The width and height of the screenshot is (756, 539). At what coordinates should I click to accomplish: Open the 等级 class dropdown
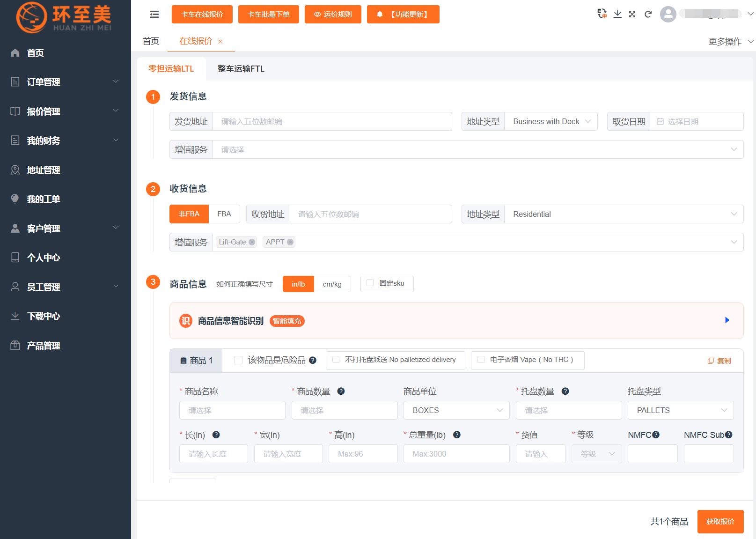[x=597, y=454]
